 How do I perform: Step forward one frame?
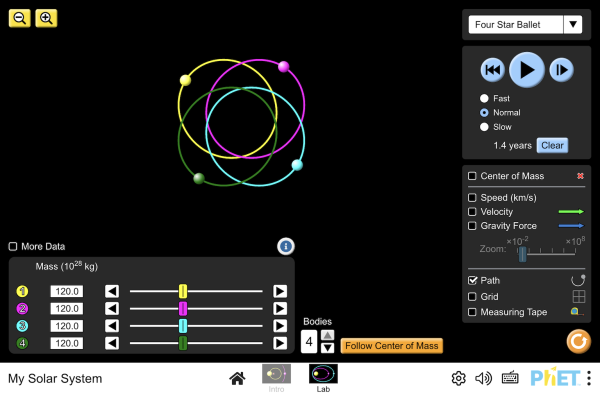coord(561,70)
